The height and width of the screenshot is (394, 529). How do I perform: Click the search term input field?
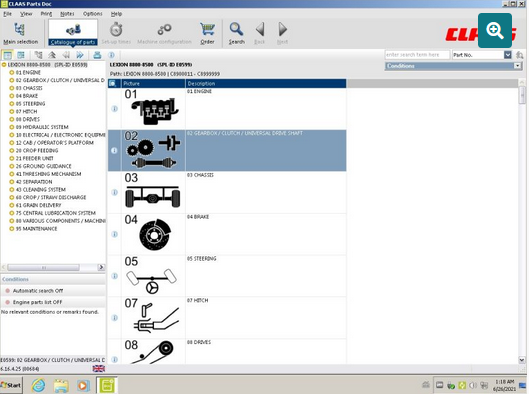pyautogui.click(x=417, y=55)
